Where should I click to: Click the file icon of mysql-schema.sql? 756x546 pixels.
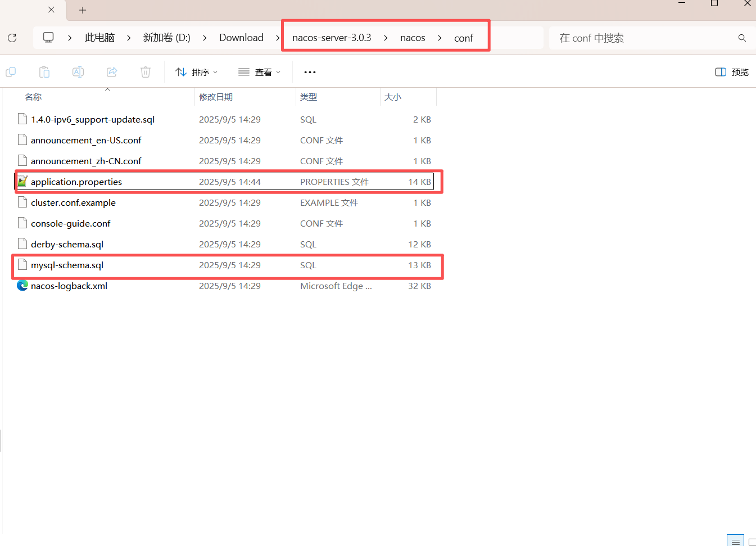22,265
